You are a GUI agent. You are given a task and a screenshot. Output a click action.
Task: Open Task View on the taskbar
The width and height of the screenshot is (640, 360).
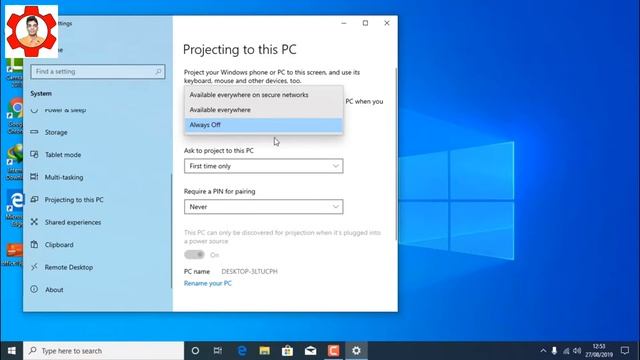pyautogui.click(x=218, y=351)
